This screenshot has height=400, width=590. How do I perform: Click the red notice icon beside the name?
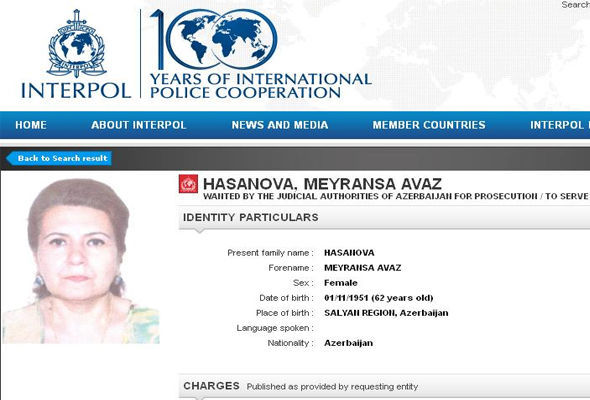(x=188, y=184)
